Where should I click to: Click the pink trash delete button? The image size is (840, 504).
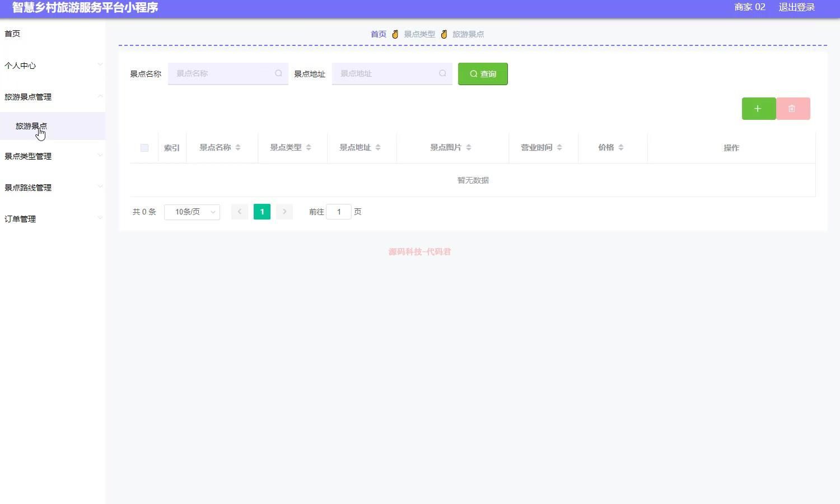point(793,109)
